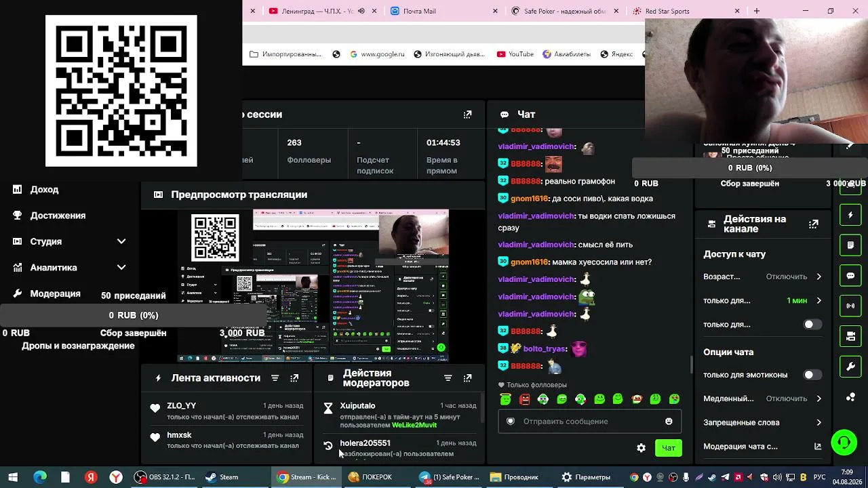Pop out the Действия модераторов panel
The height and width of the screenshot is (488, 868).
tap(467, 378)
